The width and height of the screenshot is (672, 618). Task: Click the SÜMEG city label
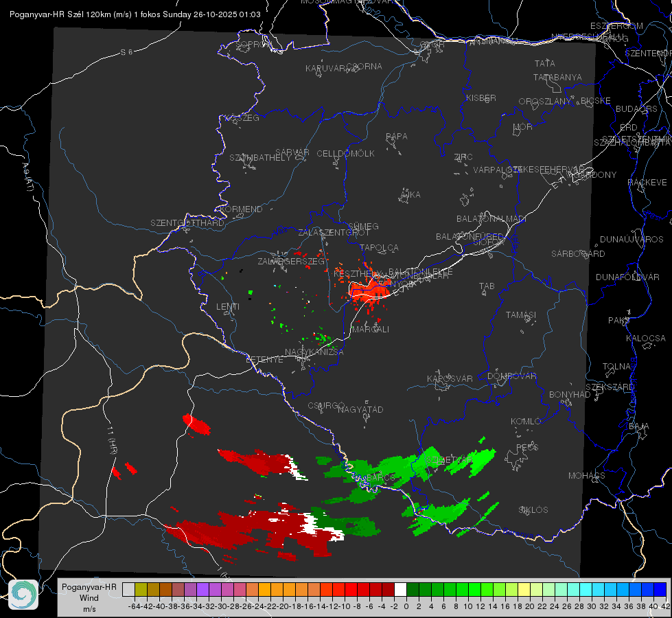(x=363, y=226)
